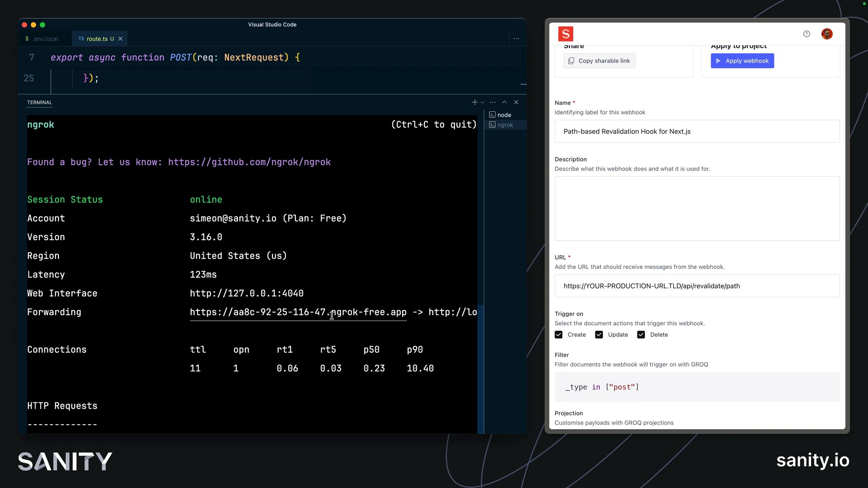Open terminal panel more actions ellipsis
The image size is (868, 488).
pos(492,102)
